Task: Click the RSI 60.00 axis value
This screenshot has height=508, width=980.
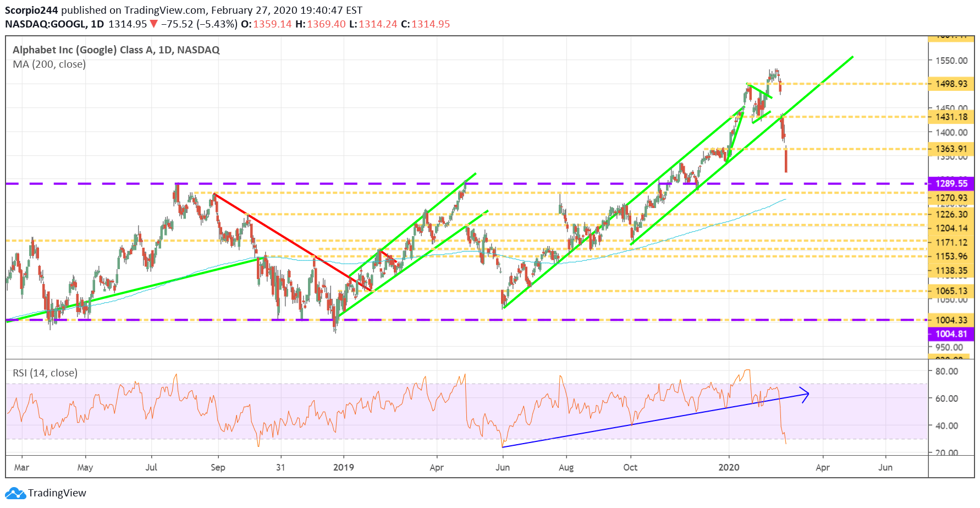Action: (x=946, y=398)
